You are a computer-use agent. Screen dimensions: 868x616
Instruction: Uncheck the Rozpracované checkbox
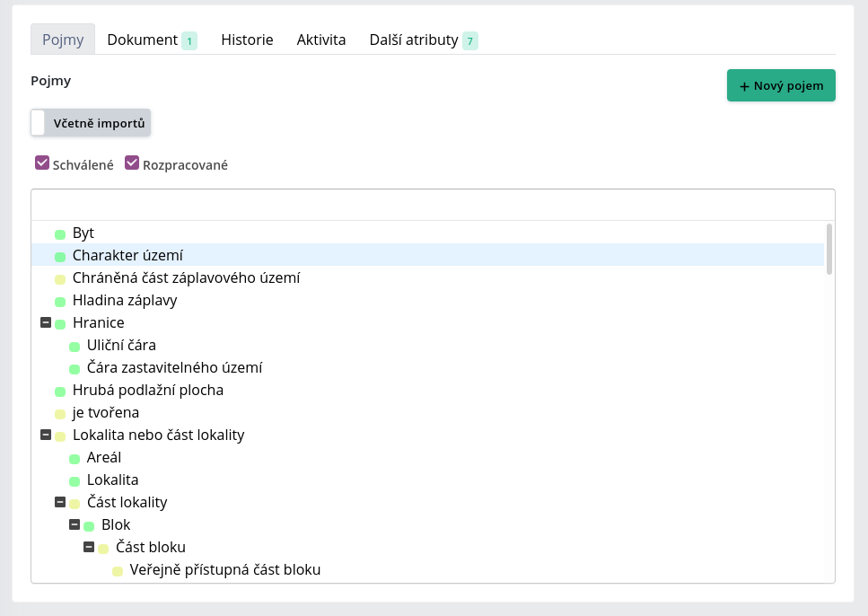click(x=132, y=163)
